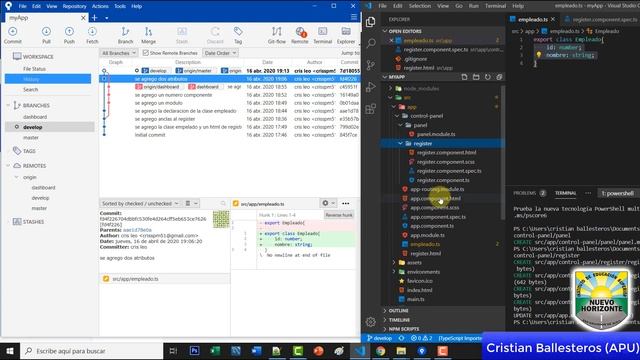Open Selection menu in VS Code

(420, 6)
